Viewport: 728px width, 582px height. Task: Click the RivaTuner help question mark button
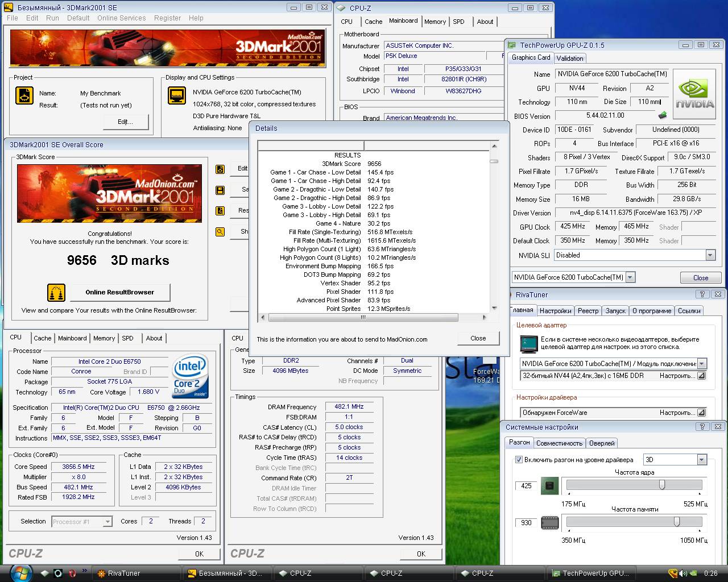pyautogui.click(x=701, y=294)
